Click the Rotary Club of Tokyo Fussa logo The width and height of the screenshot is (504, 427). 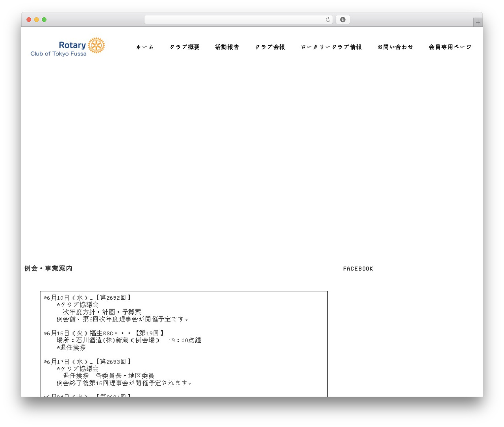click(68, 47)
